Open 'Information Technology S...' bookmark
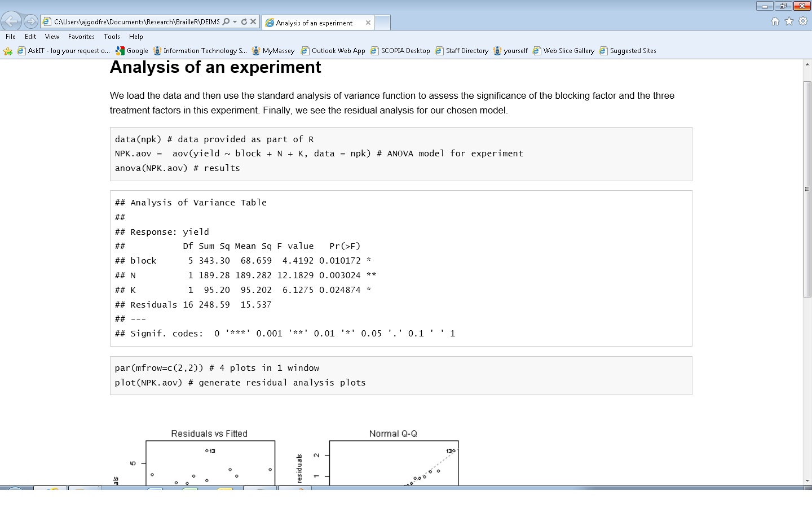812x508 pixels. [x=200, y=51]
